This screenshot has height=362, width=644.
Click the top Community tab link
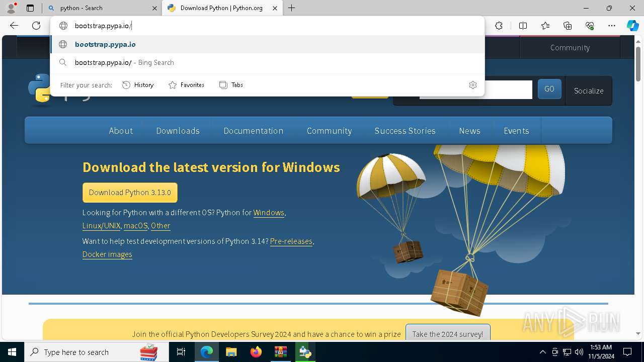570,48
